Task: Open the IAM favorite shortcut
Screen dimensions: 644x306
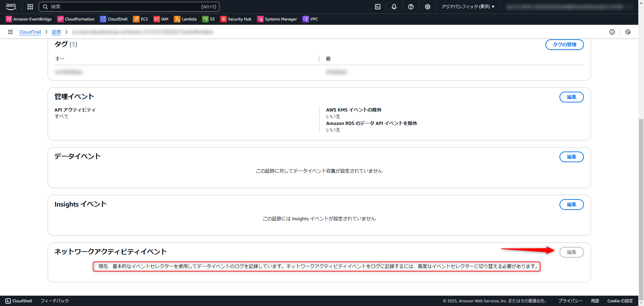Action: [x=161, y=19]
